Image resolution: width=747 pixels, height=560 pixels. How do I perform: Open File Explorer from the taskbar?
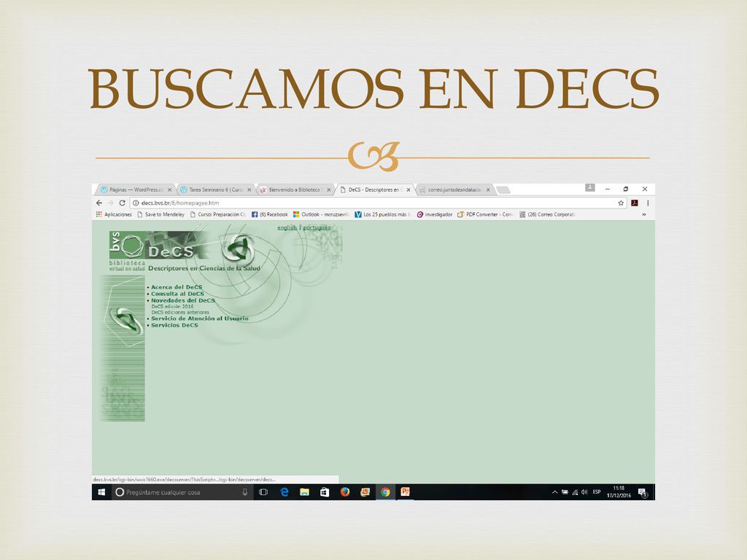pos(304,492)
